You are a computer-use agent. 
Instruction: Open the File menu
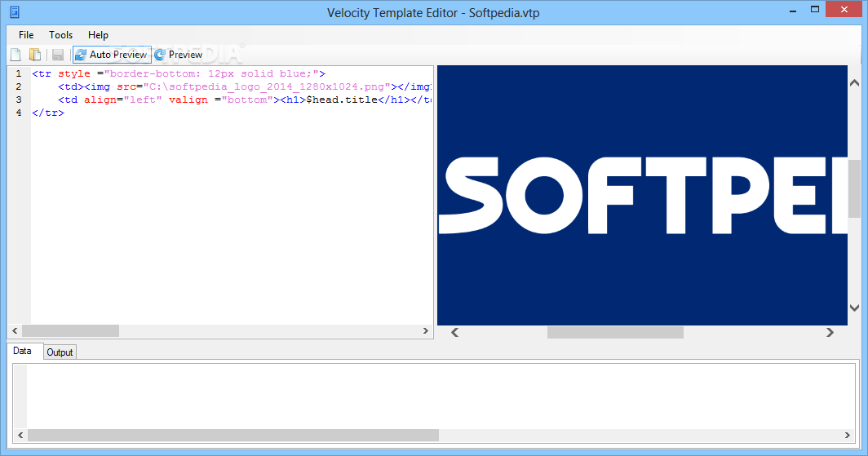pyautogui.click(x=26, y=35)
